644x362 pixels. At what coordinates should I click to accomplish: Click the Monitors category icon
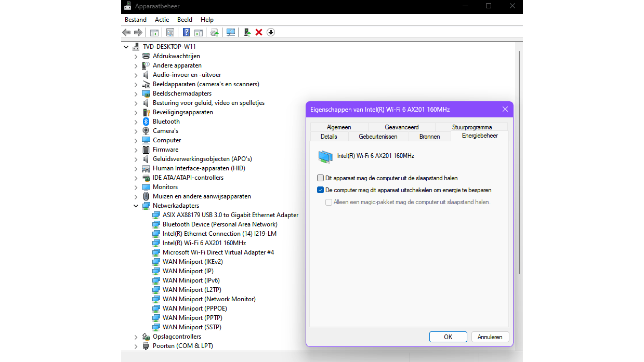coord(146,187)
